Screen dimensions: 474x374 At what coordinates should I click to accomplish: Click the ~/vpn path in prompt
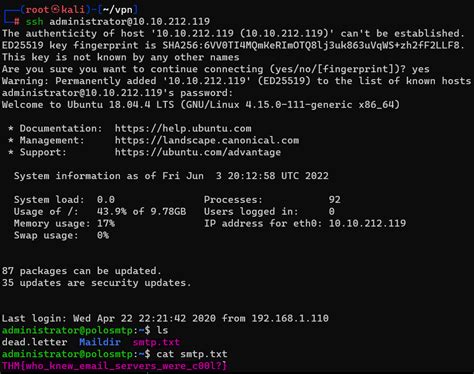click(117, 10)
